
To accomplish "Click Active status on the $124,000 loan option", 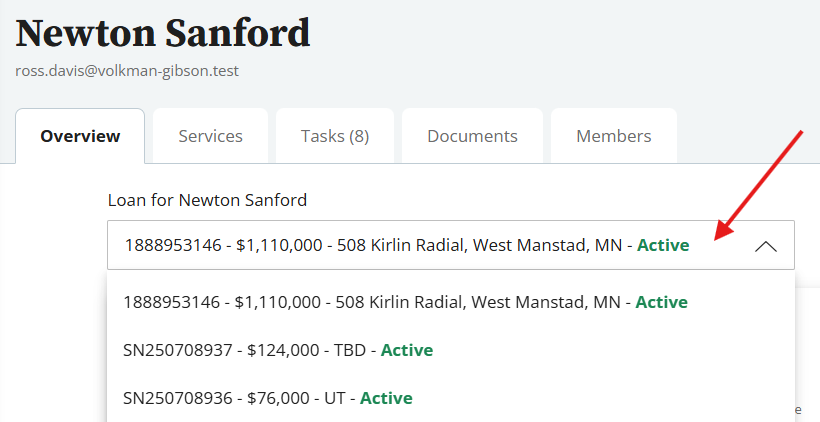I will (406, 350).
